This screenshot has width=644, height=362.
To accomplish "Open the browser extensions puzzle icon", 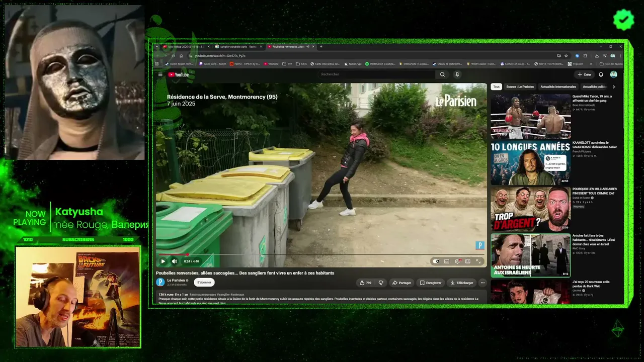I will click(585, 55).
